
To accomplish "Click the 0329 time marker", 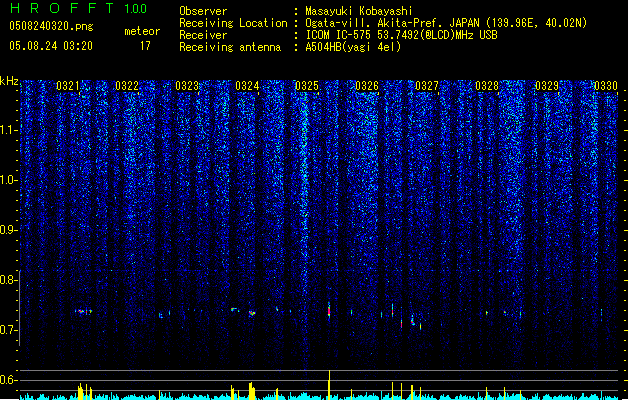I will click(x=547, y=86).
